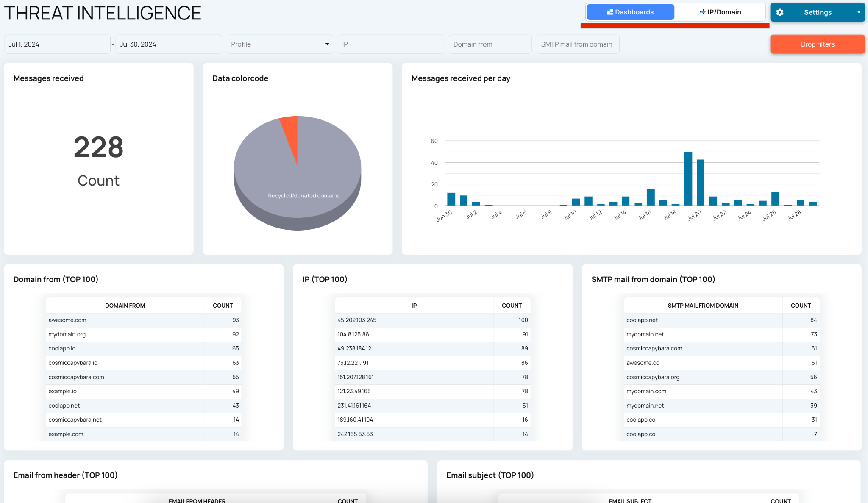Viewport: 868px width, 503px height.
Task: Select the awesome.com row in Domain from
Action: 144,320
